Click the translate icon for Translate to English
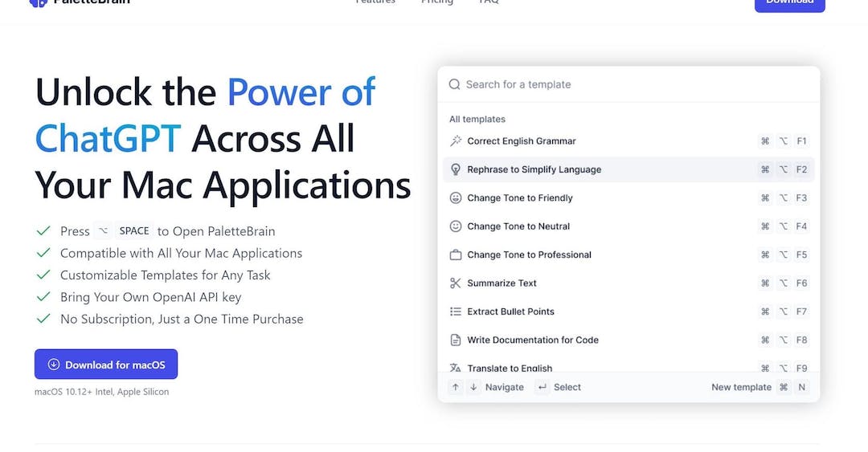Screen dimensions: 868x452 coord(456,368)
